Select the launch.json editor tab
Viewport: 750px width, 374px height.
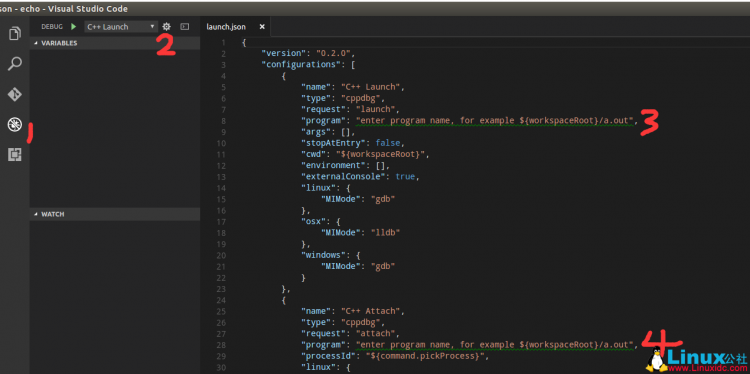click(235, 27)
